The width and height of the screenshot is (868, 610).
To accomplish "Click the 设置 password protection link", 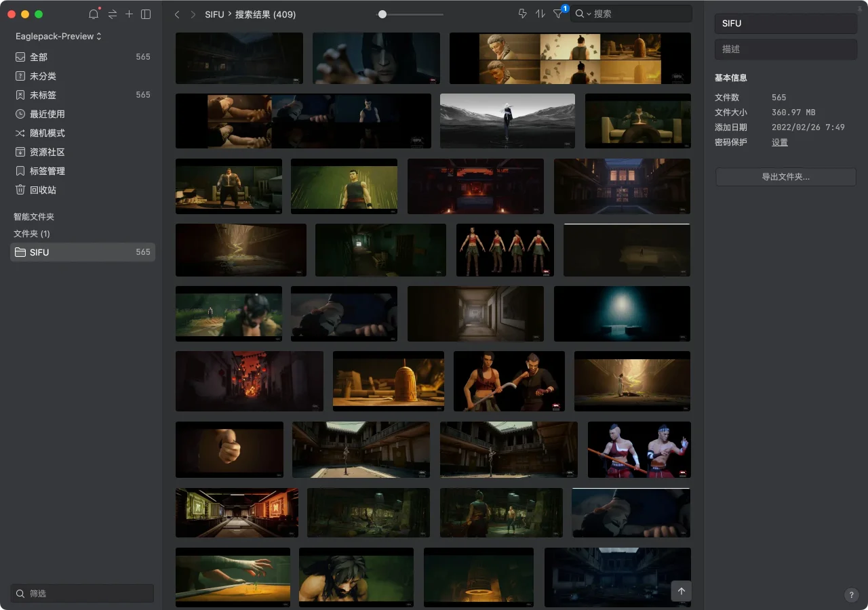I will (x=780, y=142).
